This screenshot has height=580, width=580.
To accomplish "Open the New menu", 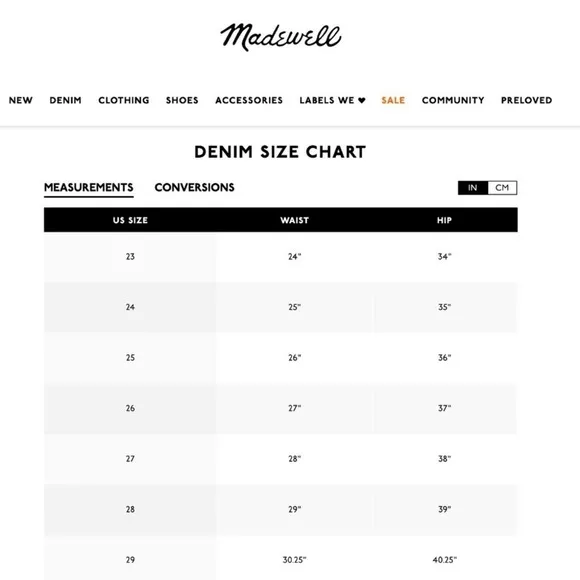I will pyautogui.click(x=21, y=100).
